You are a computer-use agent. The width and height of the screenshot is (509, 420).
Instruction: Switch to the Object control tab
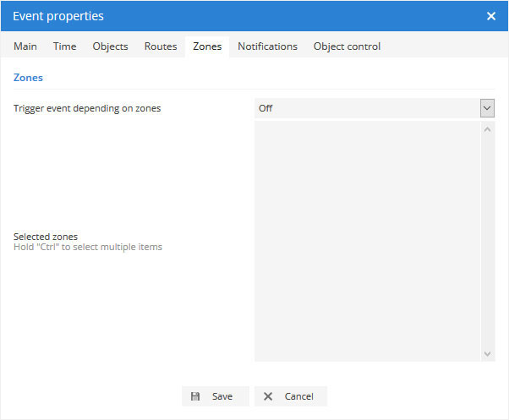click(347, 46)
